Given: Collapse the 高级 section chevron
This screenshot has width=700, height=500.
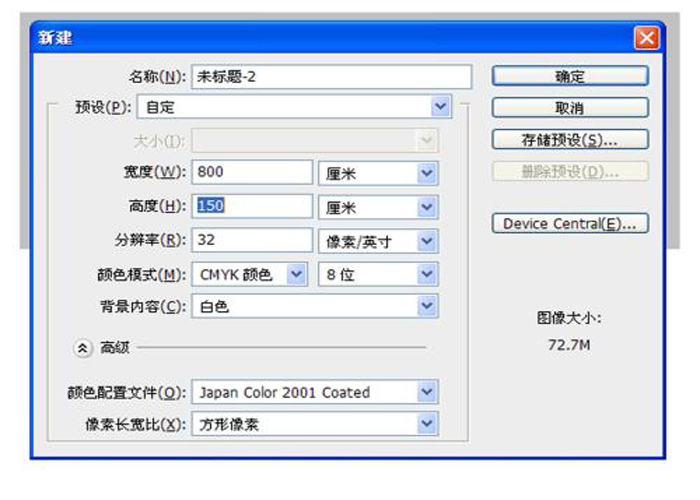Looking at the screenshot, I should coord(83,348).
